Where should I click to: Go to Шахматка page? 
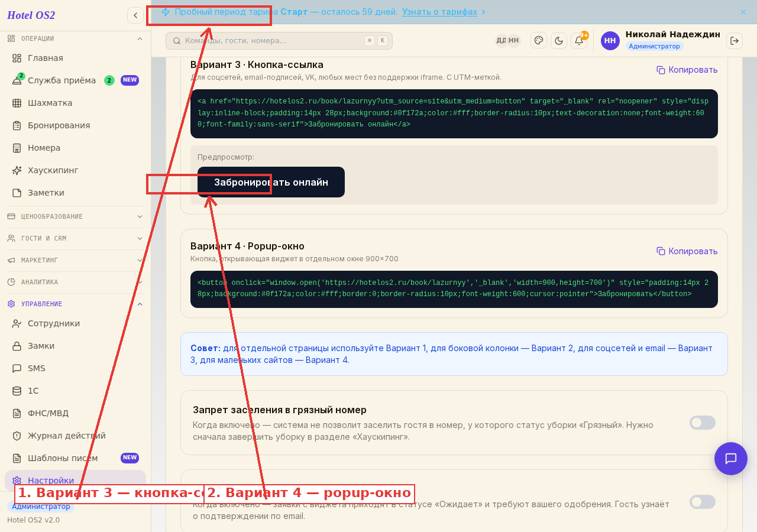tap(75, 103)
